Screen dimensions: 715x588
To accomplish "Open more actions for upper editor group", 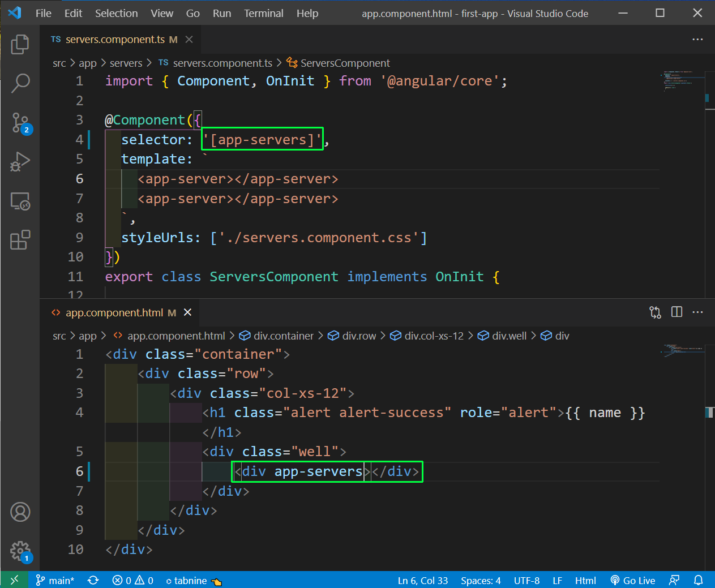I will (697, 40).
